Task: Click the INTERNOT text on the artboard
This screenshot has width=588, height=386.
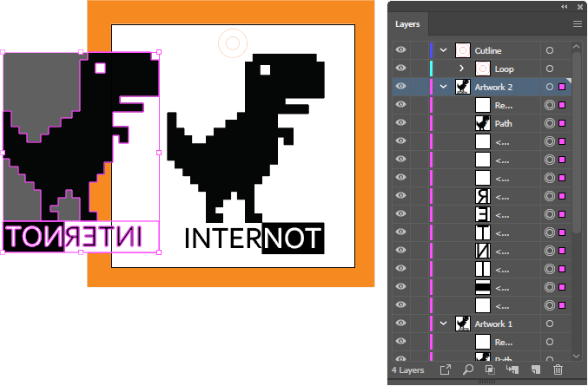Action: point(254,239)
